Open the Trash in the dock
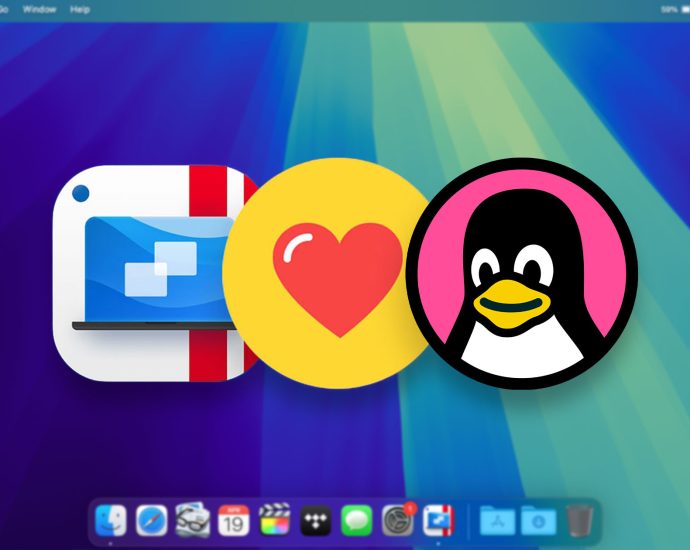690x550 pixels. coord(579,520)
